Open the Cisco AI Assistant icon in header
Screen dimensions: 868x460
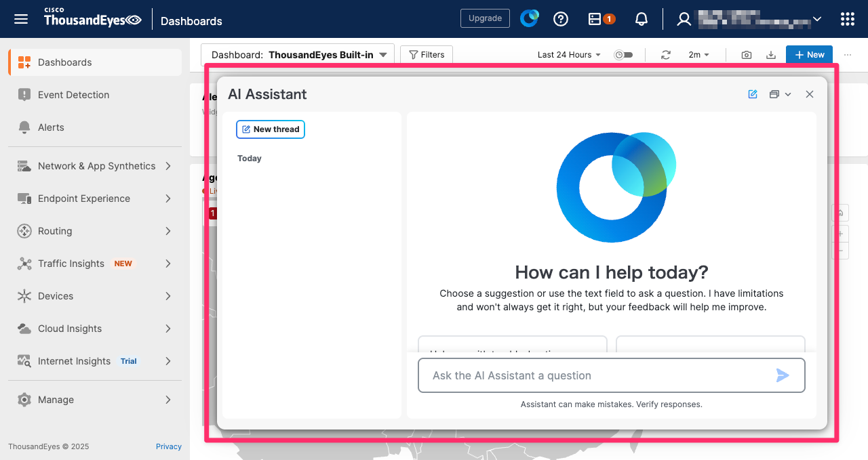click(x=529, y=19)
